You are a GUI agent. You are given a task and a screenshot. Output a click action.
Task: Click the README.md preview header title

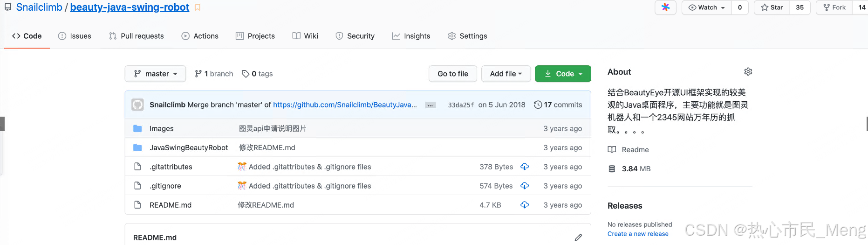pyautogui.click(x=155, y=238)
